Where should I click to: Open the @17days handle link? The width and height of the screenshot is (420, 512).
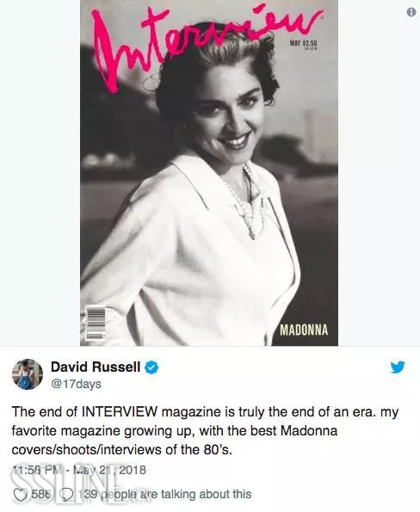point(76,384)
